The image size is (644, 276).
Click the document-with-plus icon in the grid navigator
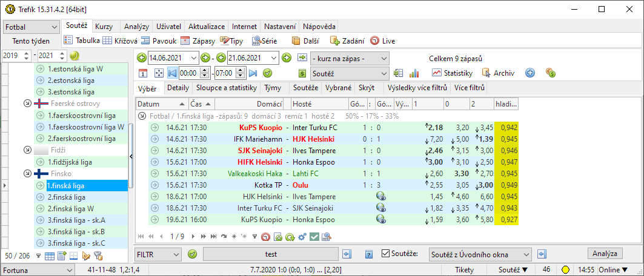point(278,236)
